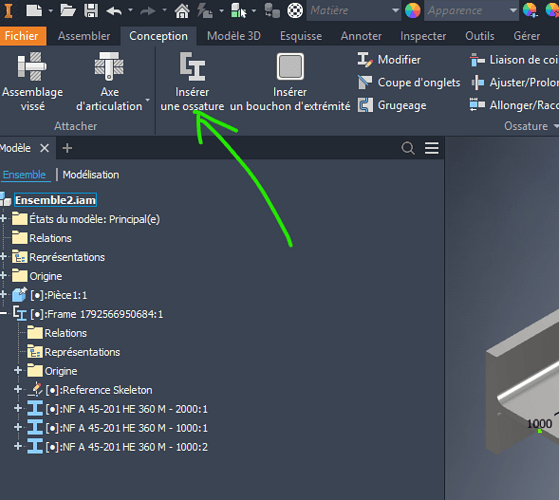Image resolution: width=559 pixels, height=500 pixels.
Task: Redo the action with forward arrow
Action: click(148, 11)
